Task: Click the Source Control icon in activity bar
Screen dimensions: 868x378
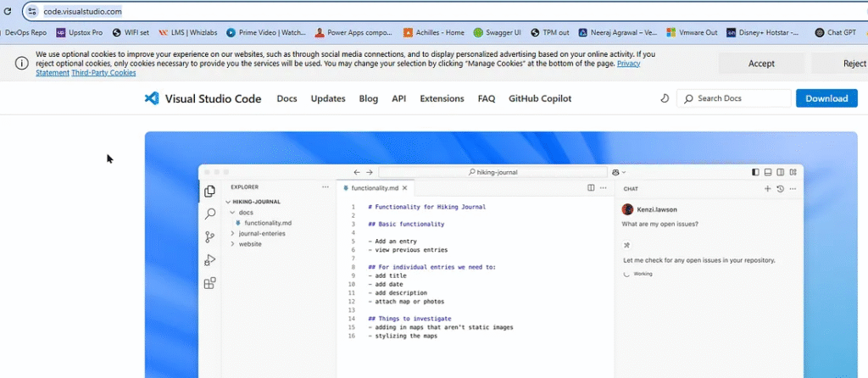Action: point(210,236)
